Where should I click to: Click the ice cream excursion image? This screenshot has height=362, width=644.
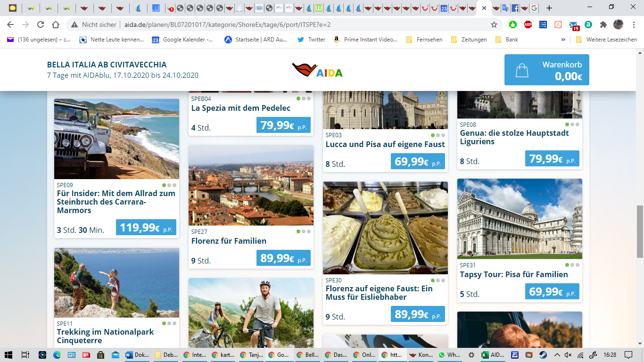[x=385, y=228]
